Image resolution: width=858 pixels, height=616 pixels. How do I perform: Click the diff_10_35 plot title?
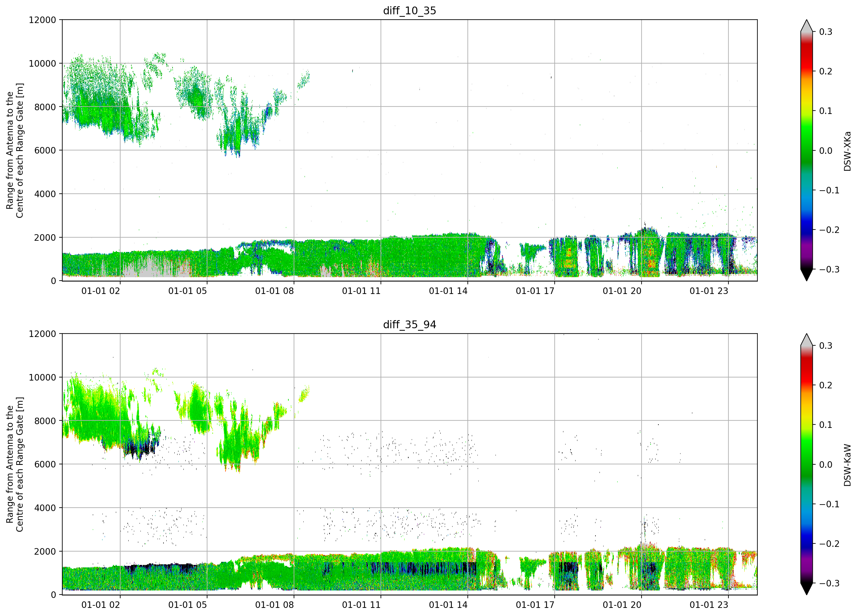(410, 11)
